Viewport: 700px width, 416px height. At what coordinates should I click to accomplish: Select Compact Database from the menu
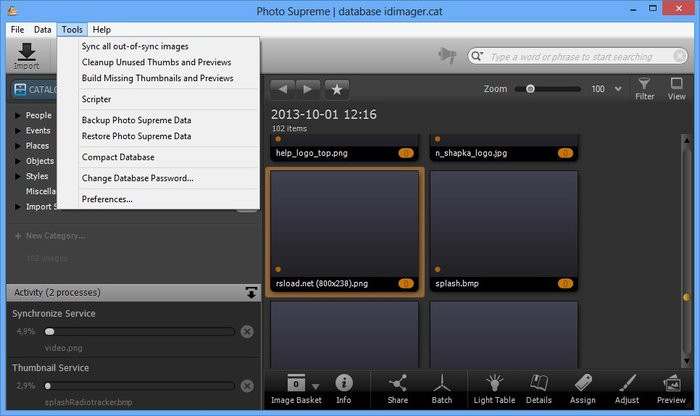click(118, 157)
